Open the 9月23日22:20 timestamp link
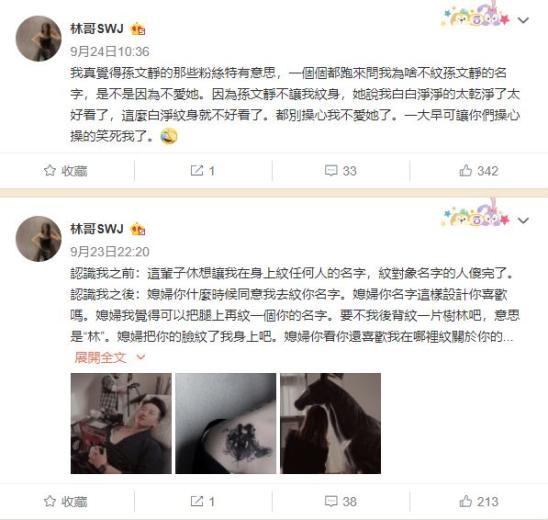 [110, 252]
